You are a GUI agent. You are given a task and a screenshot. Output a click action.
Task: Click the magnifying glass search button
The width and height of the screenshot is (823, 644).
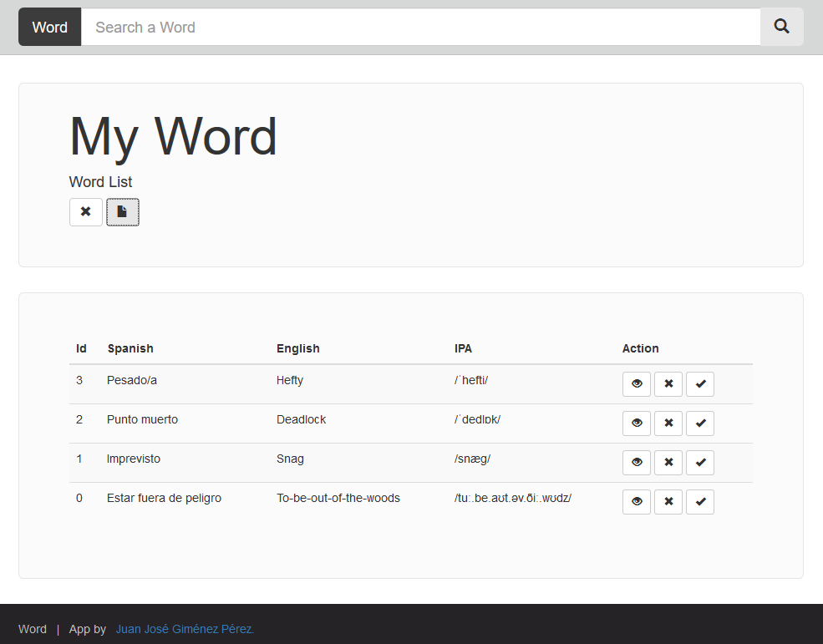click(781, 27)
